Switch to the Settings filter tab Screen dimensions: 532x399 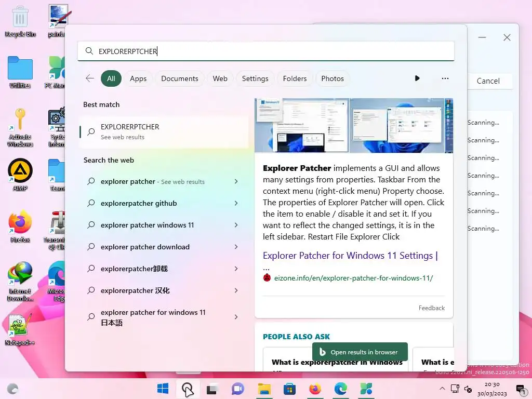(255, 78)
